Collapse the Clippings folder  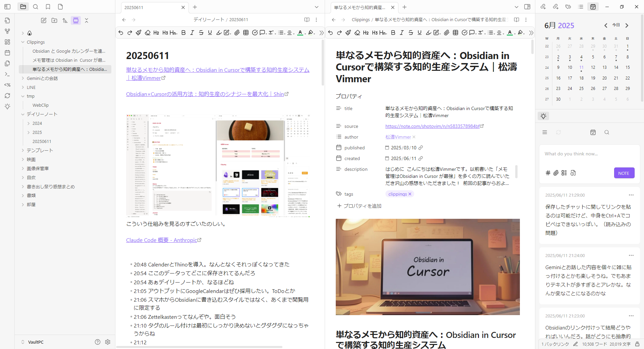23,42
